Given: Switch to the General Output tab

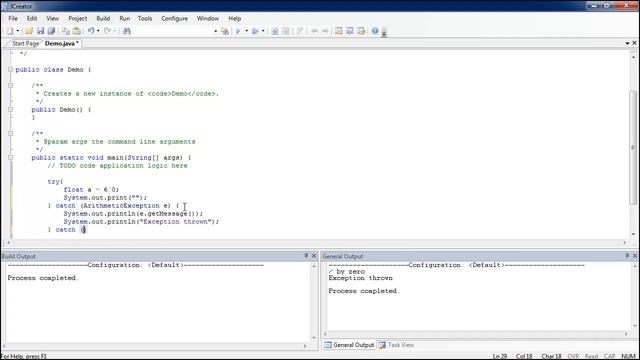Looking at the screenshot, I should coord(349,345).
